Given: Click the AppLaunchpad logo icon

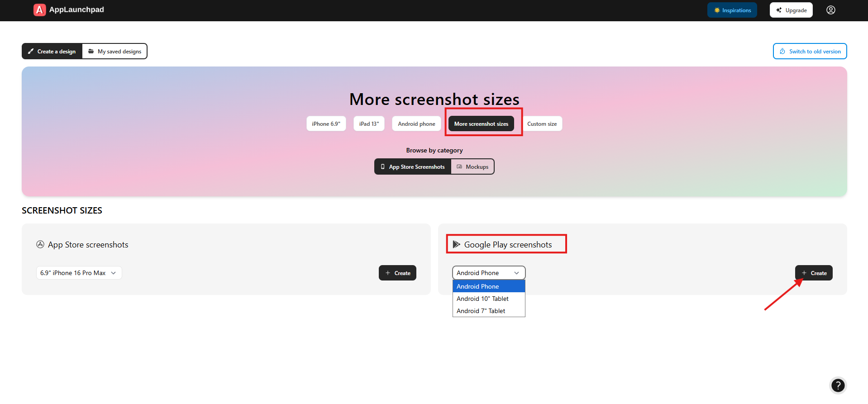Looking at the screenshot, I should coord(40,10).
